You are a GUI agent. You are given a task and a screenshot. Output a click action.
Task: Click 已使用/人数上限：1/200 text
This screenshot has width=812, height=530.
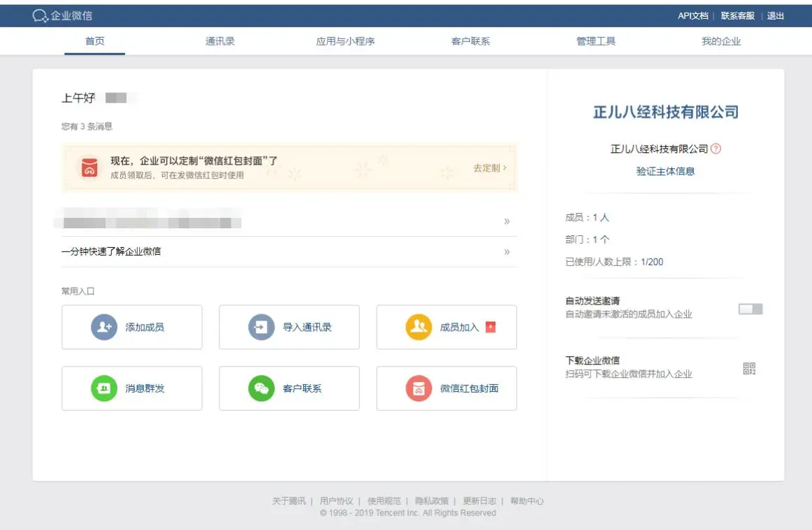[614, 262]
